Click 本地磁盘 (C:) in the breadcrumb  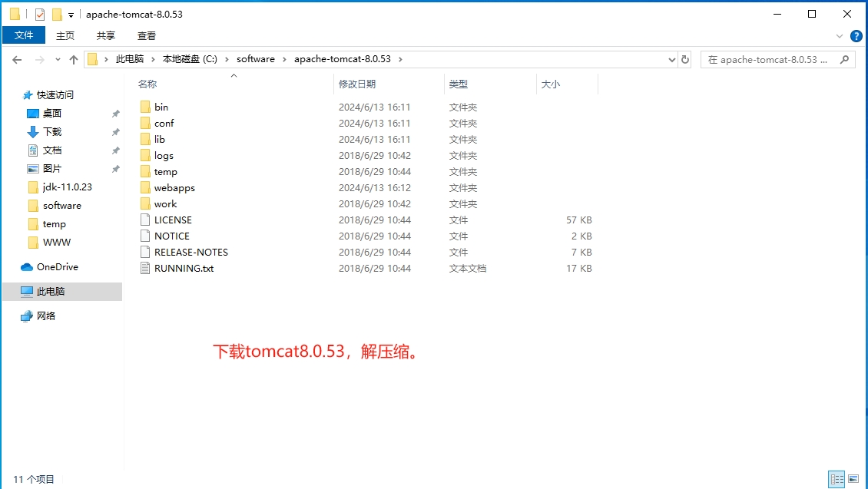190,59
